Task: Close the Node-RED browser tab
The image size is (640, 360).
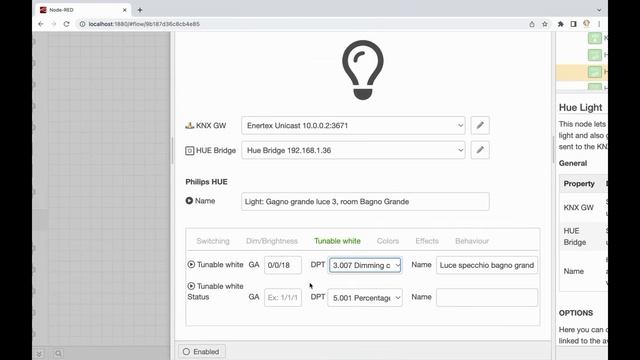Action: click(x=124, y=10)
